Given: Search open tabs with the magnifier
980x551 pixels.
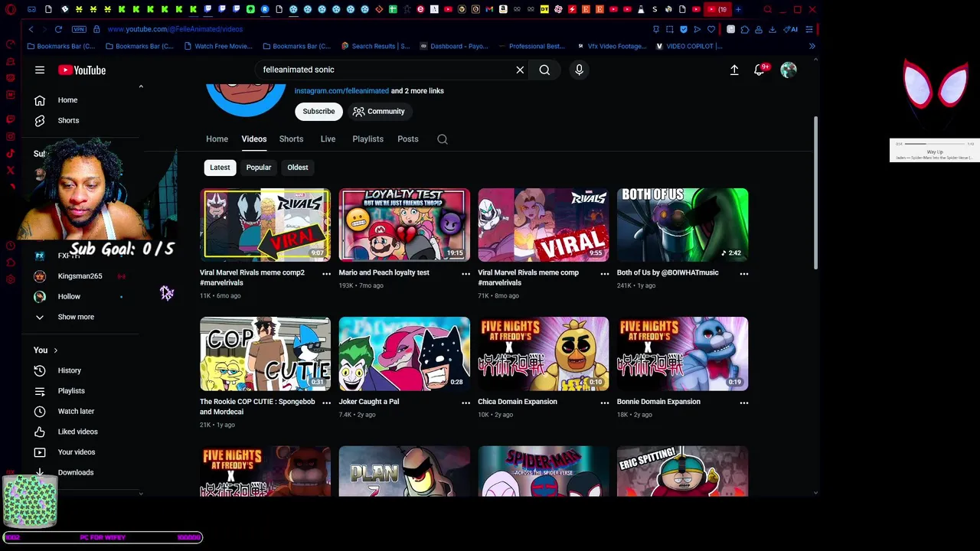Looking at the screenshot, I should pos(767,9).
